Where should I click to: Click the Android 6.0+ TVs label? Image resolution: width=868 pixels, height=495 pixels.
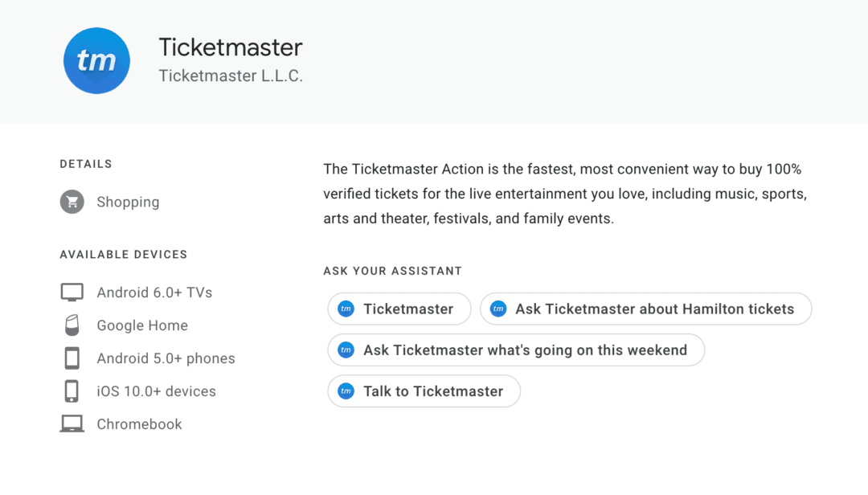(154, 292)
